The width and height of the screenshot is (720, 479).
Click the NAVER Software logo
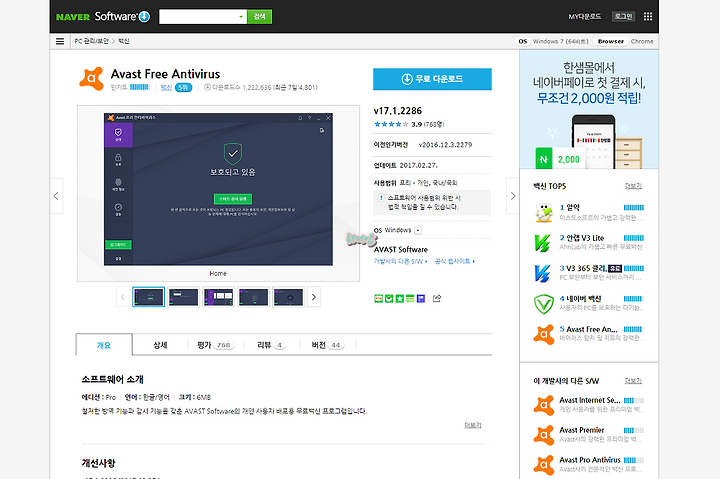pyautogui.click(x=102, y=17)
